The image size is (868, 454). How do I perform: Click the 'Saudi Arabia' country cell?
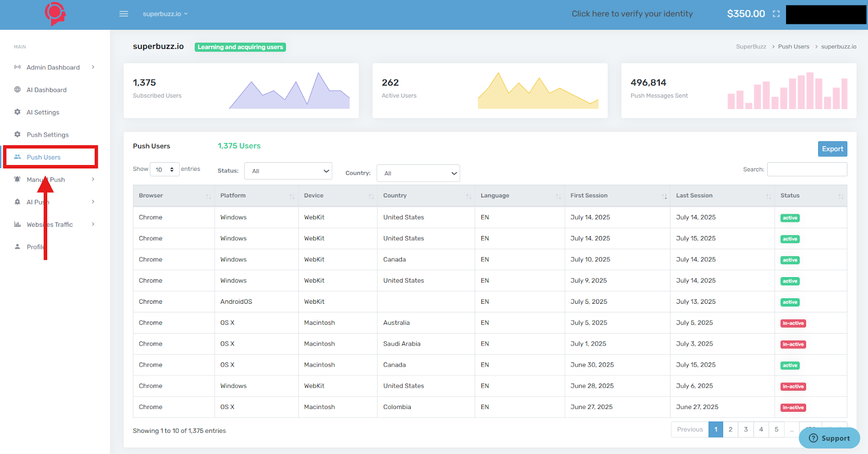402,344
